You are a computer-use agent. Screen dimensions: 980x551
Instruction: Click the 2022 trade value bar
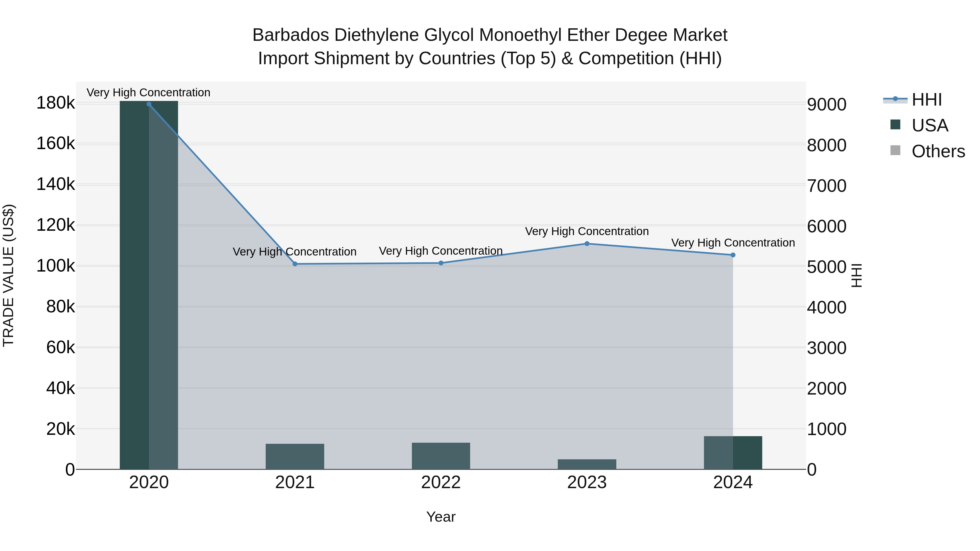(441, 456)
